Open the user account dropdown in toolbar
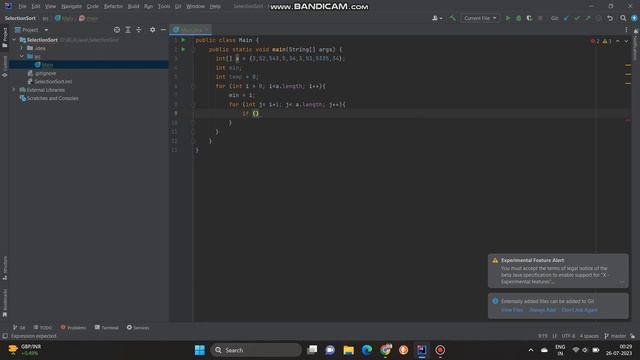 coord(437,18)
